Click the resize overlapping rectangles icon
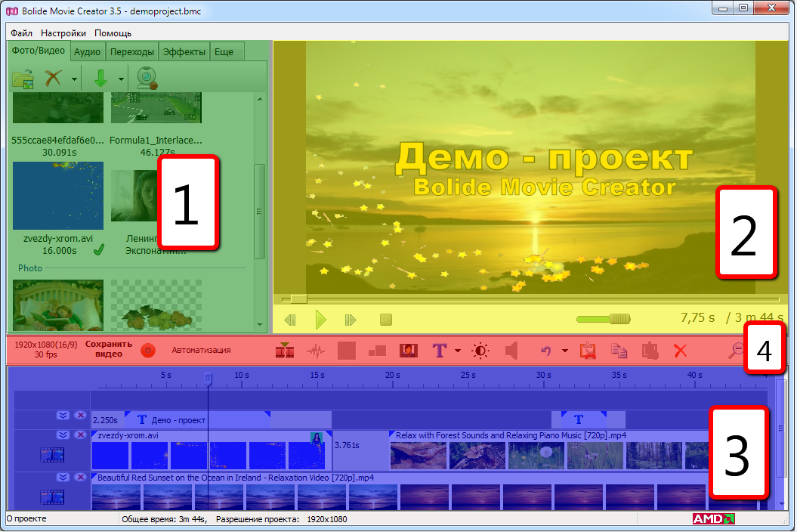Viewport: 797px width, 532px height. [x=377, y=351]
